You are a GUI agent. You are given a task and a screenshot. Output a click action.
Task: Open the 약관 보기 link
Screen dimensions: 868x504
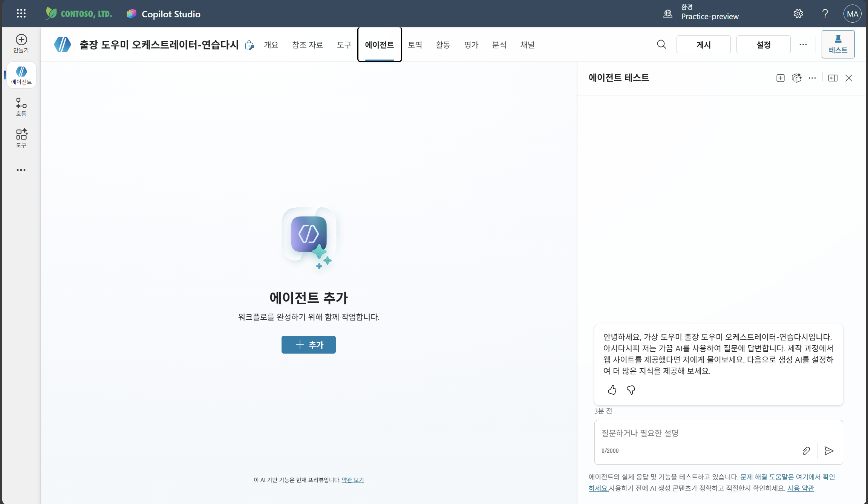click(x=353, y=480)
